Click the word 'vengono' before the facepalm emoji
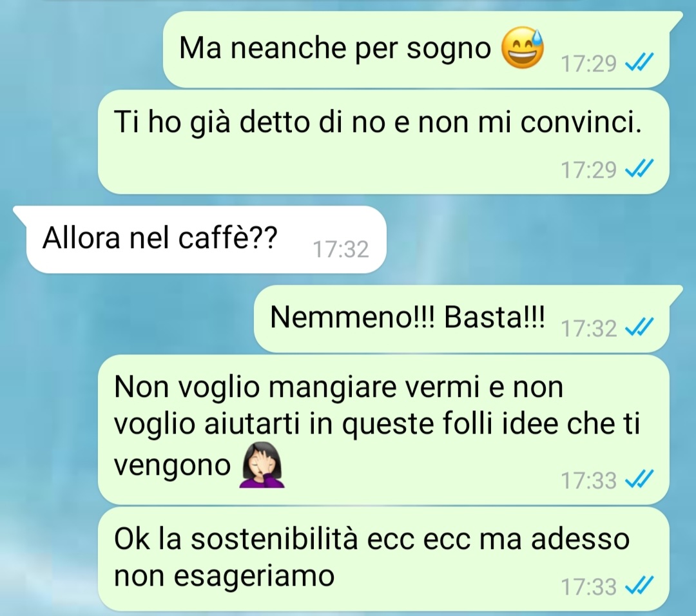This screenshot has height=616, width=696. tap(172, 466)
